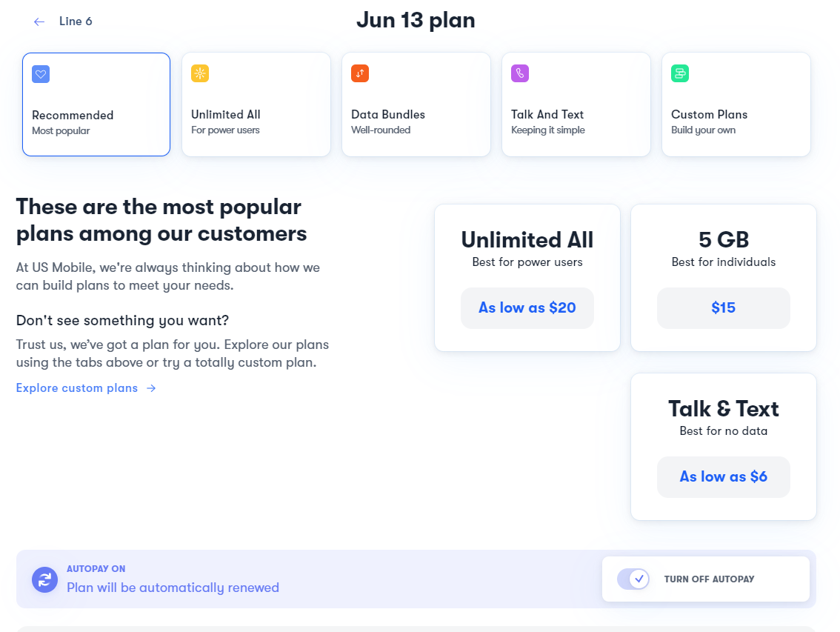Click the green Custom Plans icon

coord(680,73)
